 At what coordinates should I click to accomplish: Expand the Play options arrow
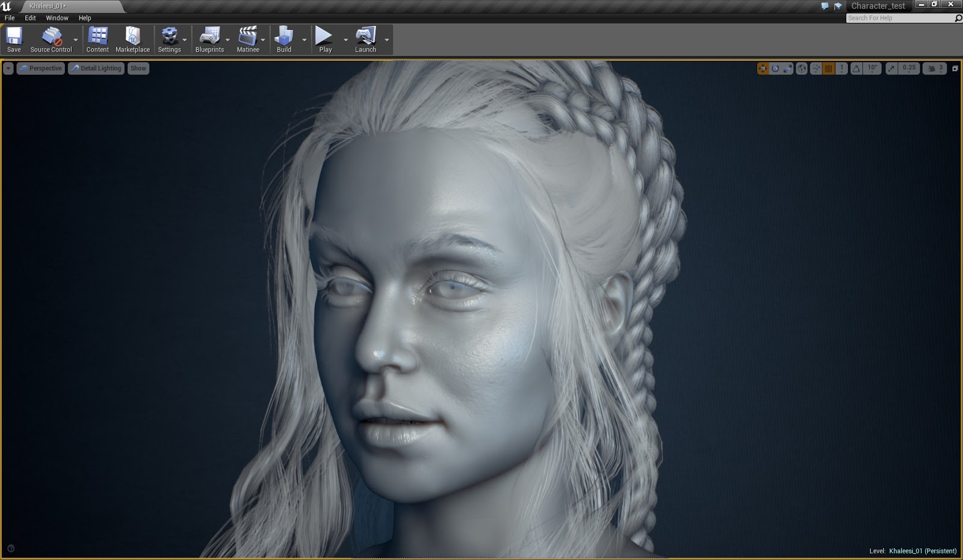coord(345,40)
